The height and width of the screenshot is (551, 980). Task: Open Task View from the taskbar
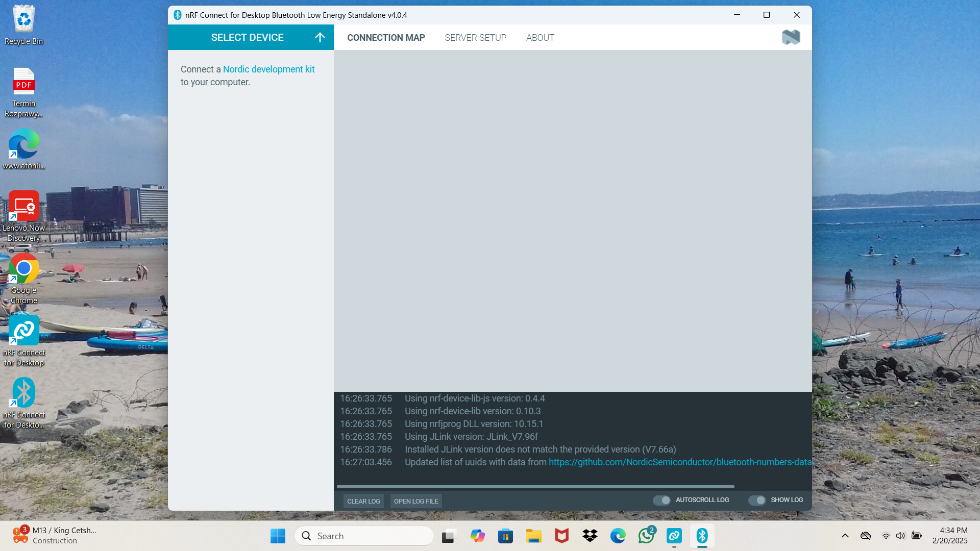coord(448,536)
